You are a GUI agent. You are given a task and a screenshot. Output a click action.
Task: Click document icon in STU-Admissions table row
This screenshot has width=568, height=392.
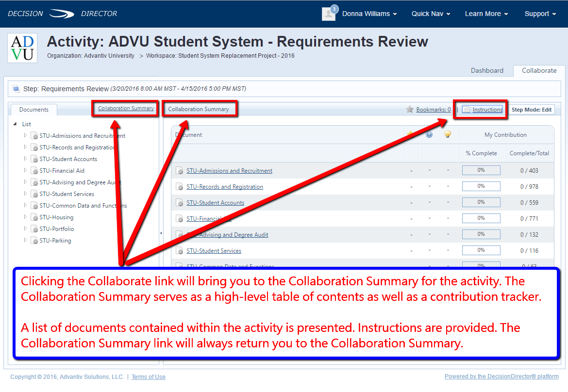[180, 170]
